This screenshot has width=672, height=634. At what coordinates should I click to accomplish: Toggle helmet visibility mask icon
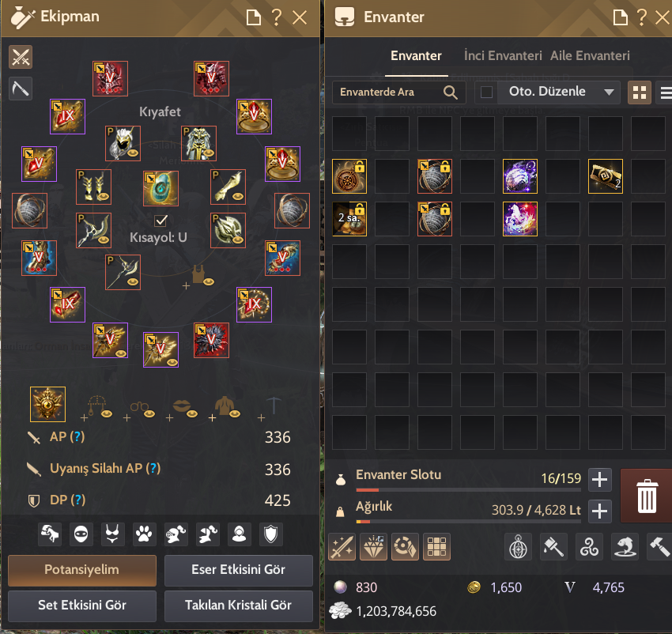point(81,534)
